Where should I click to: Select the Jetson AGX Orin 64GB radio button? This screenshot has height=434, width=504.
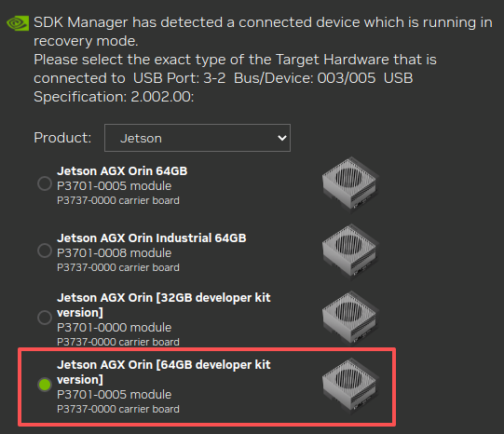click(x=45, y=183)
